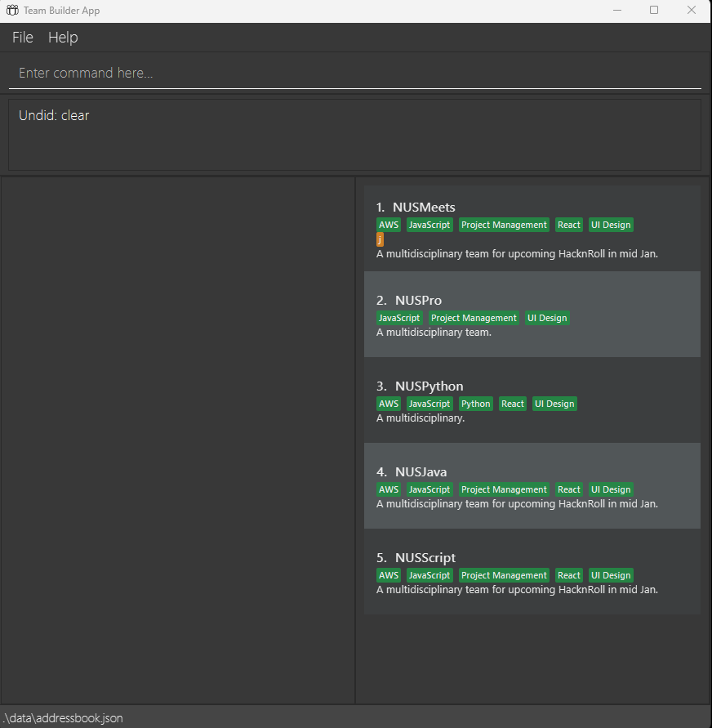The height and width of the screenshot is (728, 712).
Task: Select the NUSJava team name
Action: coord(421,472)
